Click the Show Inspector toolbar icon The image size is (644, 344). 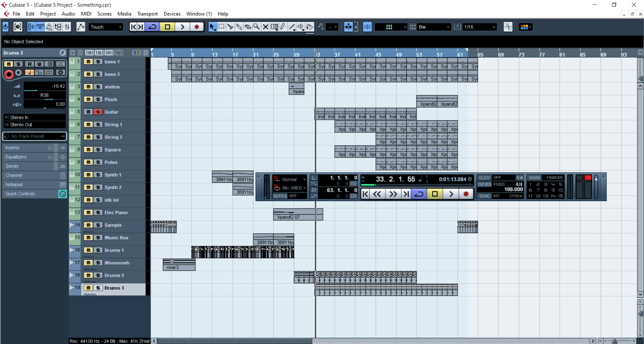point(31,27)
